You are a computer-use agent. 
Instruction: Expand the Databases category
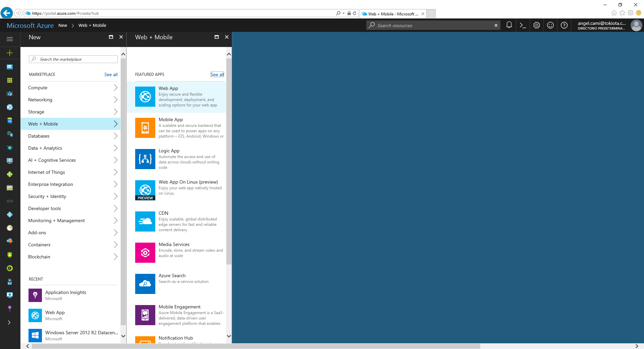(72, 136)
